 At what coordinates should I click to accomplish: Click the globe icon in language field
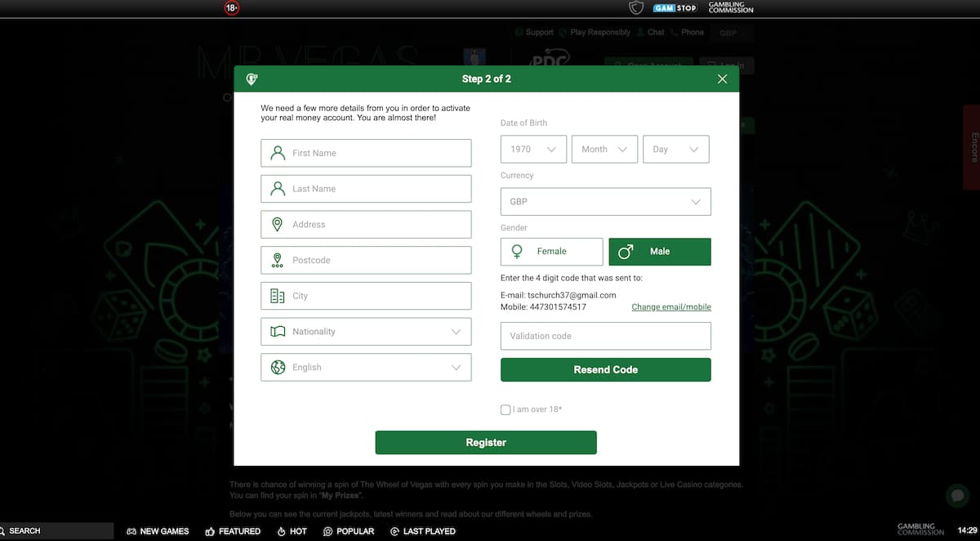click(278, 367)
